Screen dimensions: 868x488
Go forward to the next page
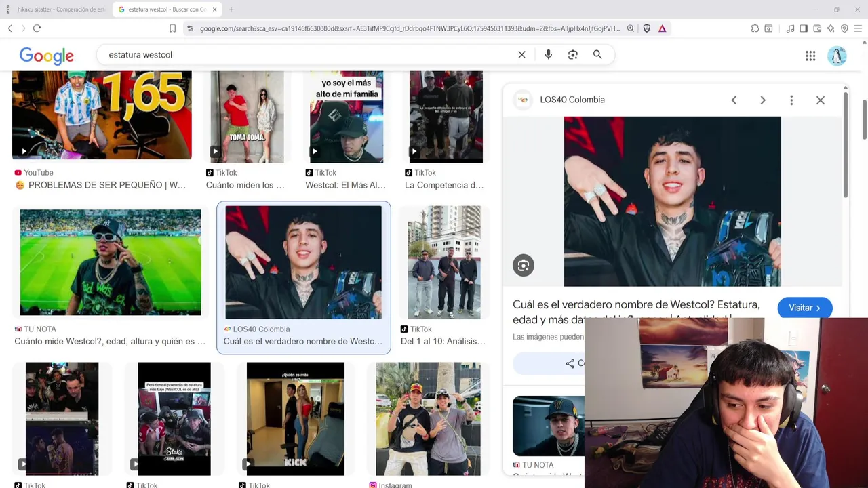[23, 28]
